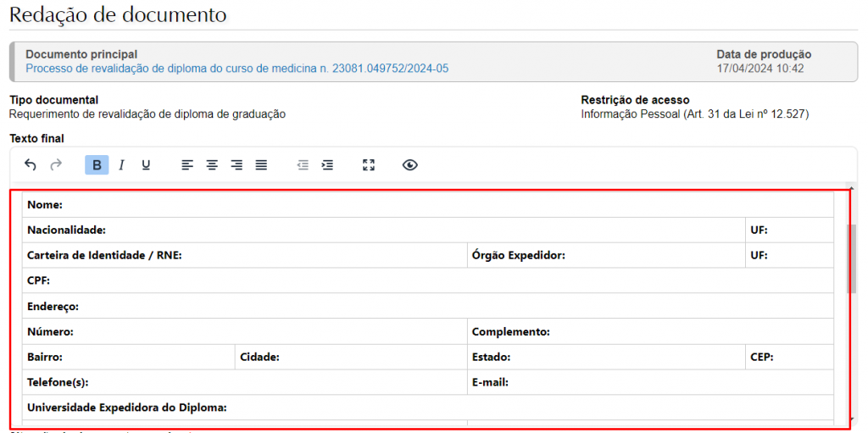
Task: Preview document with eye icon
Action: pos(410,165)
